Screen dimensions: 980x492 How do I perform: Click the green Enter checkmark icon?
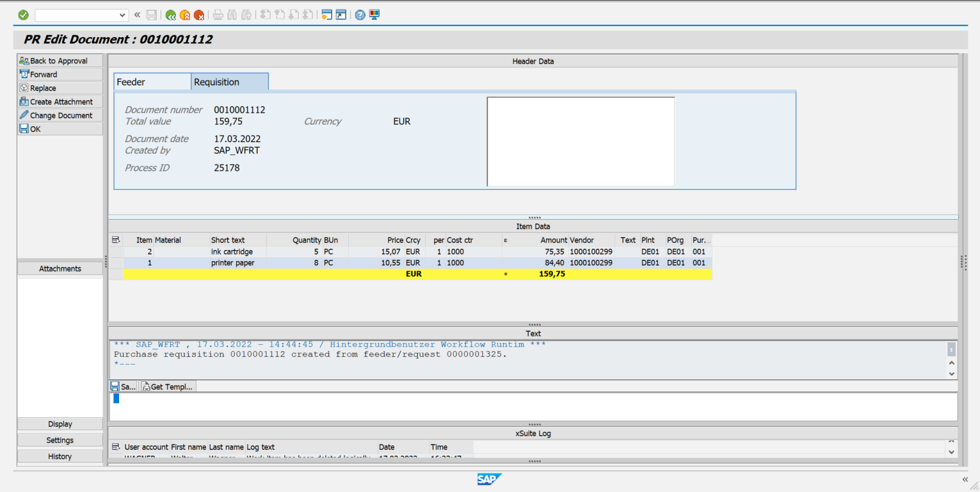coord(23,14)
